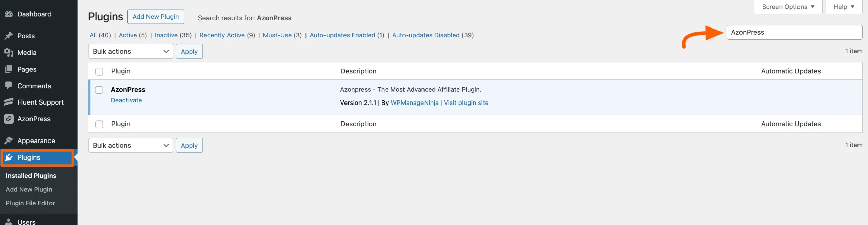868x225 pixels.
Task: Check the AzonPress plugin row checkbox
Action: [x=99, y=90]
